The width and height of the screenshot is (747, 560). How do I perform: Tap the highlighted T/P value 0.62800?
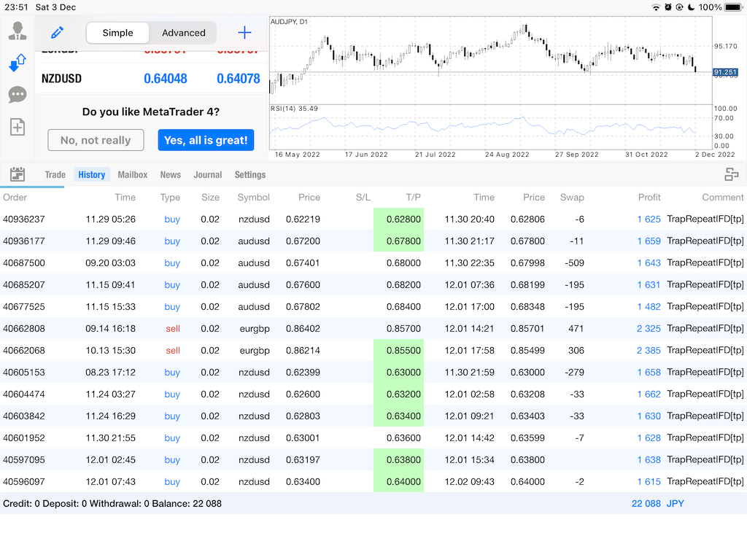(399, 219)
